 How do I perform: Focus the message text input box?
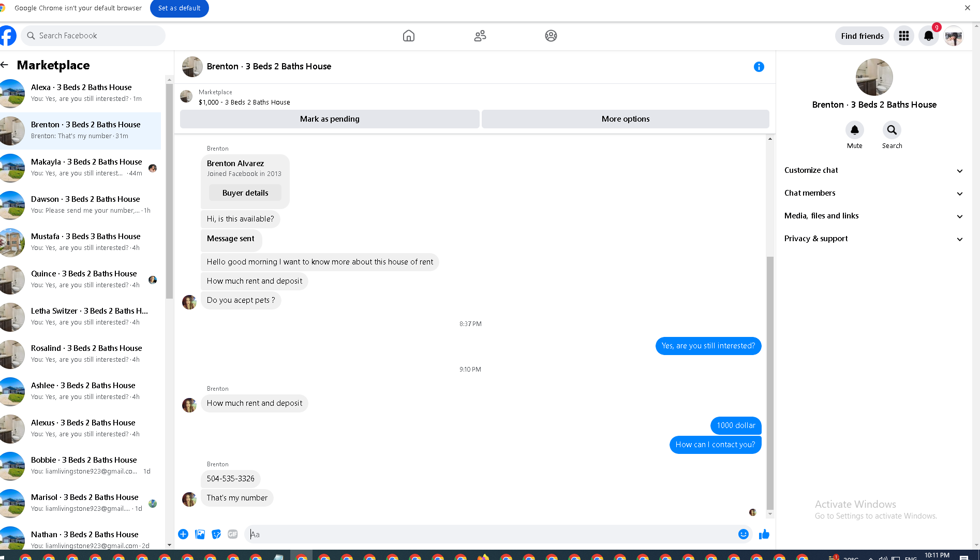[491, 534]
